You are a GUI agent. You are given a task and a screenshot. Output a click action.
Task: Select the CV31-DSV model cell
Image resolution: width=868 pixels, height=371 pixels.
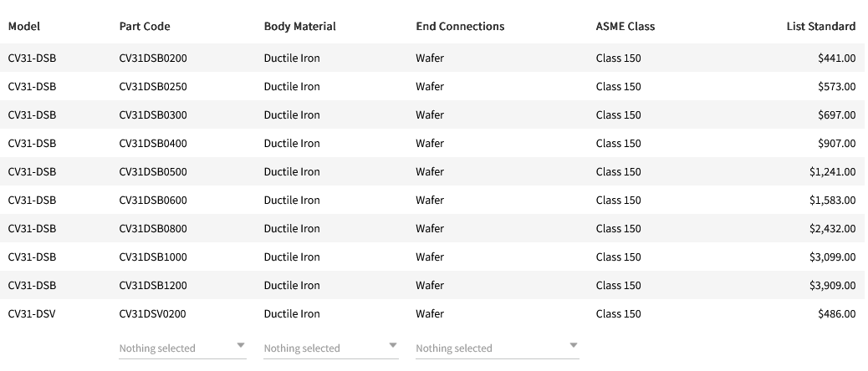click(33, 314)
